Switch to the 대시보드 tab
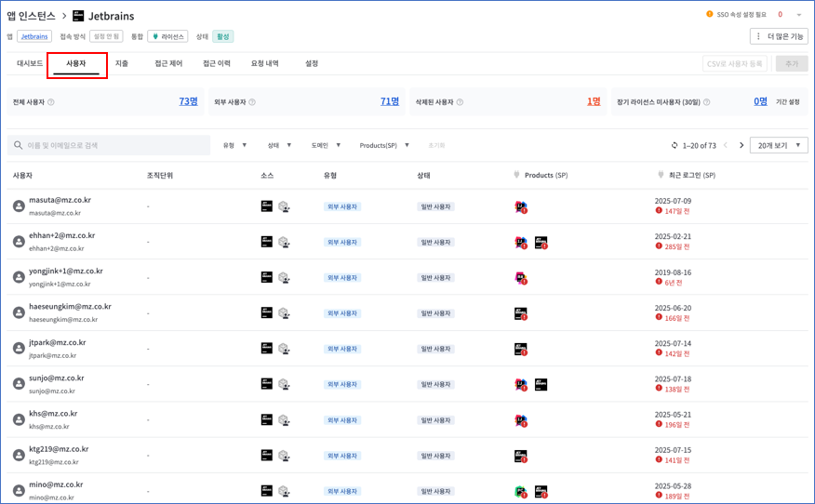 coord(30,64)
